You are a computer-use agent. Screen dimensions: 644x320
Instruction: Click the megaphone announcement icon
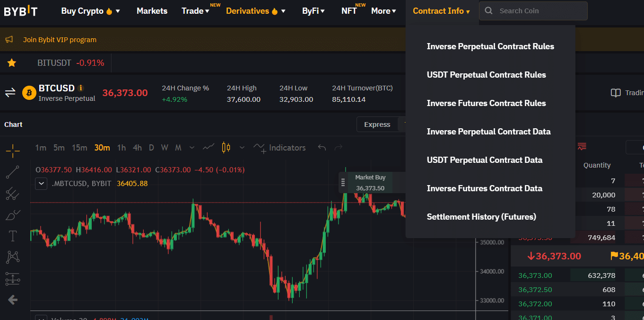pos(9,40)
